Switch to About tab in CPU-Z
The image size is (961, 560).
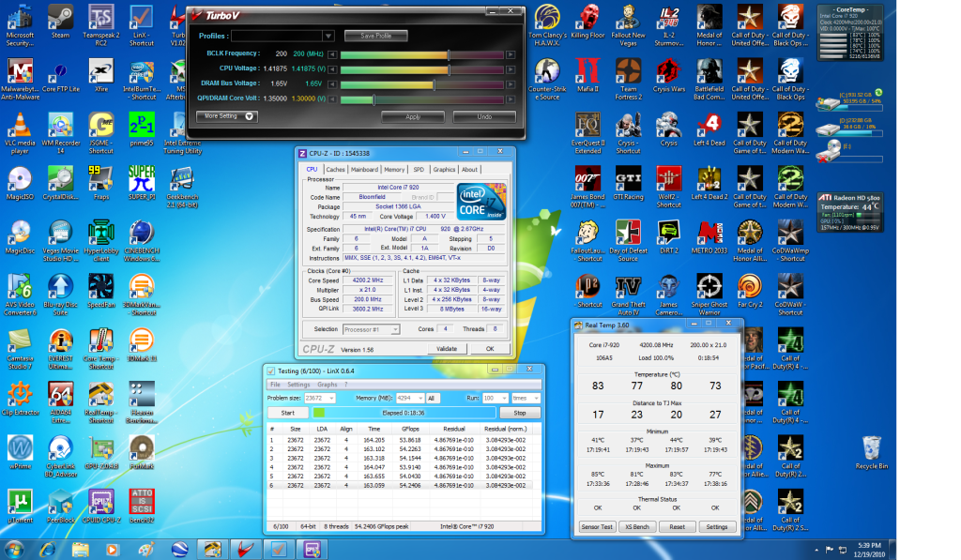469,170
